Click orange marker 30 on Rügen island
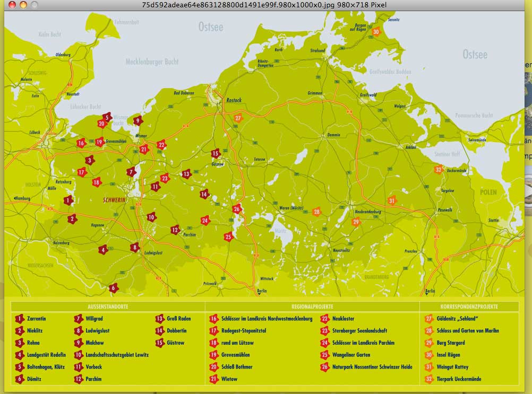 376,32
